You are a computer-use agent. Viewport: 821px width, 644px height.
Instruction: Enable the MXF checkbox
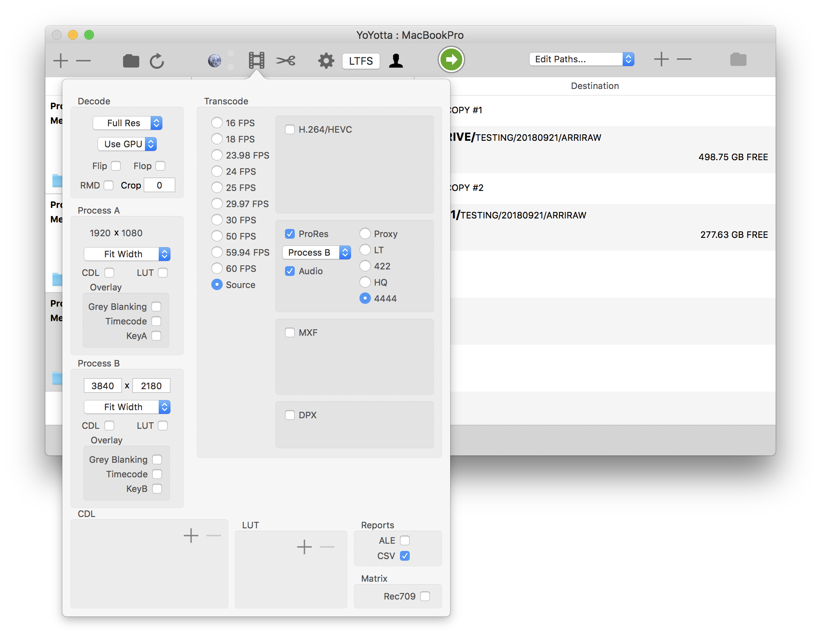(290, 333)
